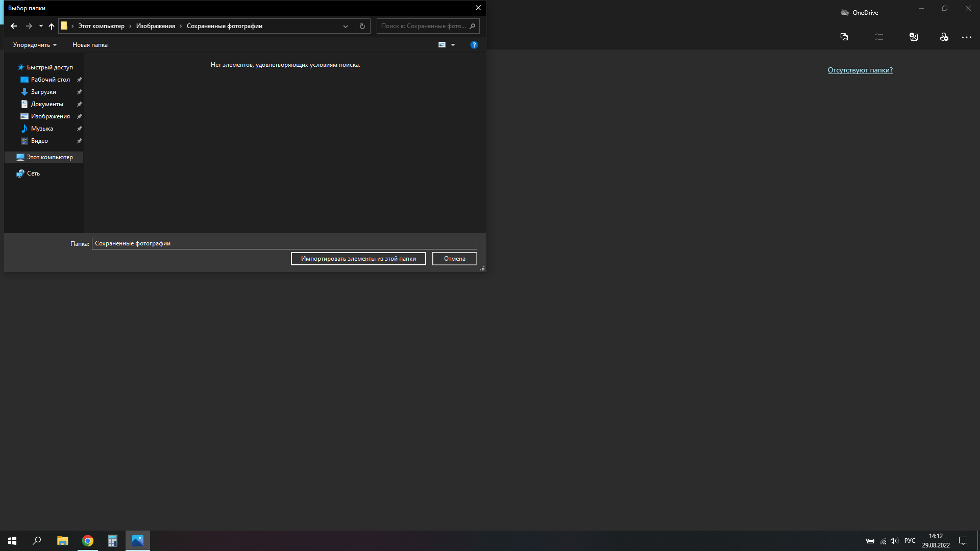
Task: Open the notification center icon
Action: [963, 541]
